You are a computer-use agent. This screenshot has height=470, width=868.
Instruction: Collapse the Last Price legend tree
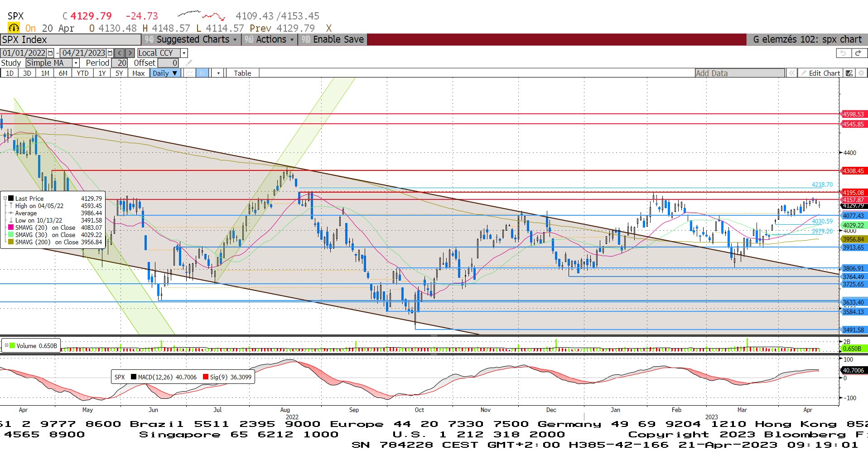(x=5, y=199)
